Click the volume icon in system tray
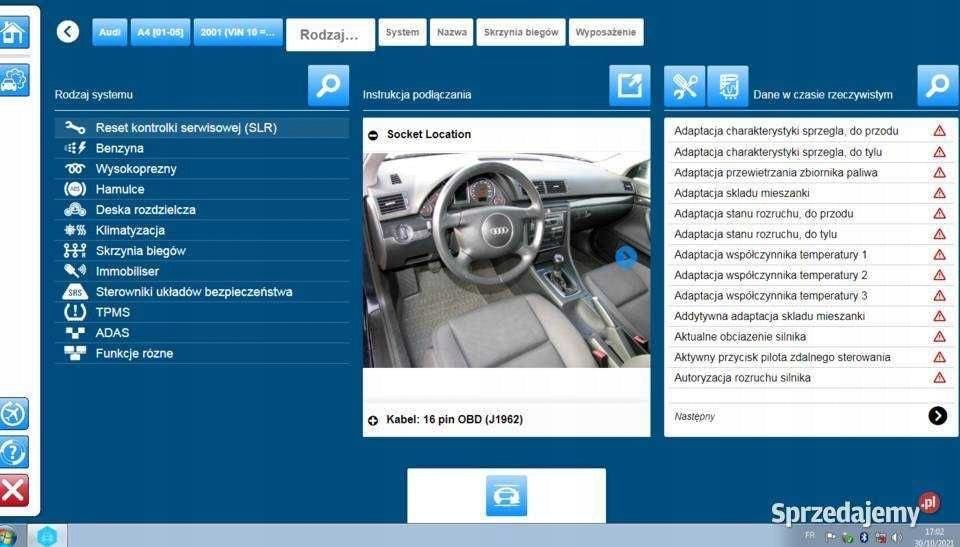 tap(898, 537)
